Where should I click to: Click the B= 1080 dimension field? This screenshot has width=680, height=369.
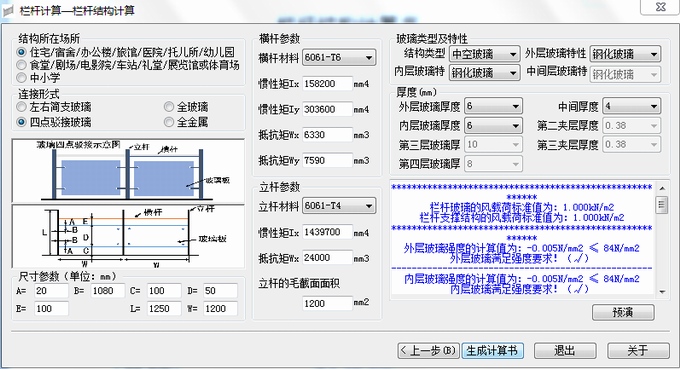108,291
